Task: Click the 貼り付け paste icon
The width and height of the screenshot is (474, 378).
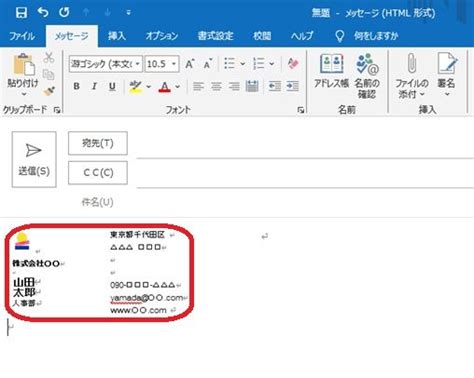Action: (x=23, y=64)
